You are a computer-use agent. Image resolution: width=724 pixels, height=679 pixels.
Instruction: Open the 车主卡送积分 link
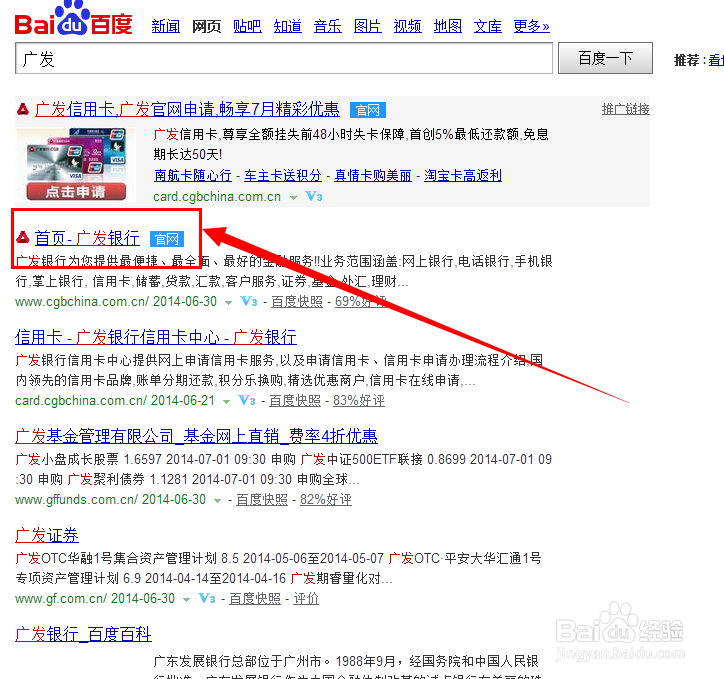(x=283, y=175)
